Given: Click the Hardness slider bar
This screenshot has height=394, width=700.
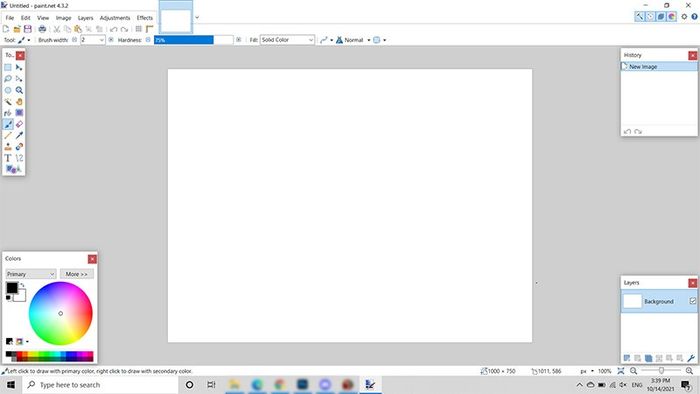Looking at the screenshot, I should pos(194,40).
